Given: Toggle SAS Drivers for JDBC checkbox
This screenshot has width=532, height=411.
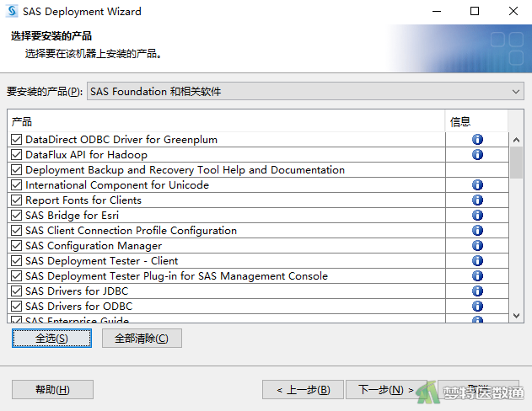Looking at the screenshot, I should pos(16,291).
